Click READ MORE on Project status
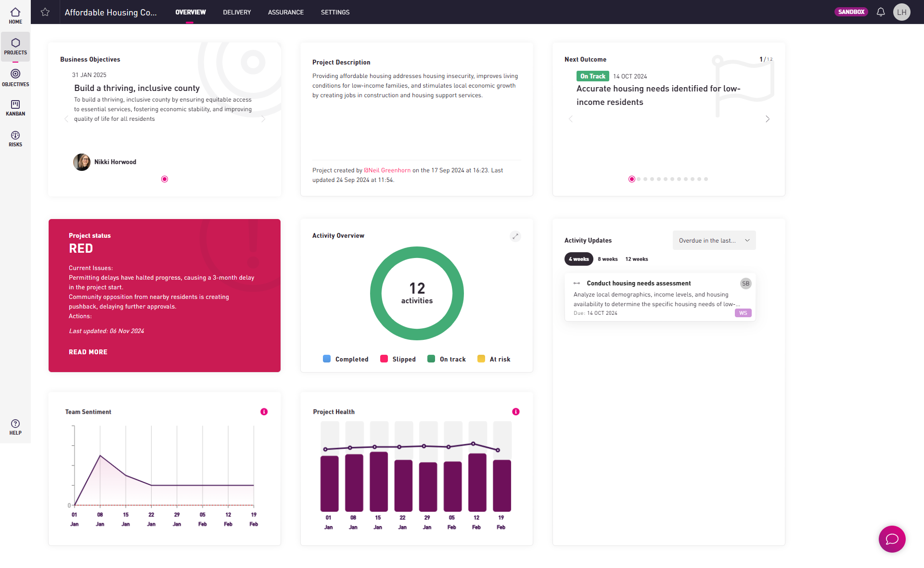 click(88, 352)
